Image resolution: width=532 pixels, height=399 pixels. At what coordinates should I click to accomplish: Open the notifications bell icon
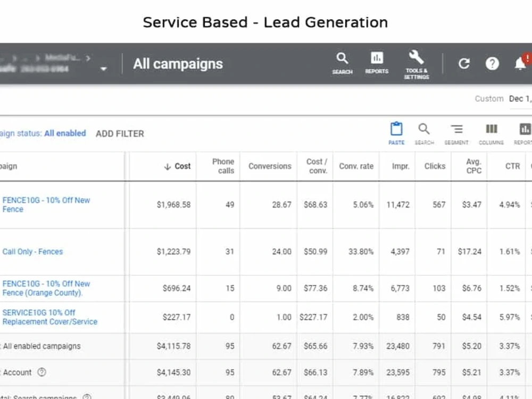(520, 63)
